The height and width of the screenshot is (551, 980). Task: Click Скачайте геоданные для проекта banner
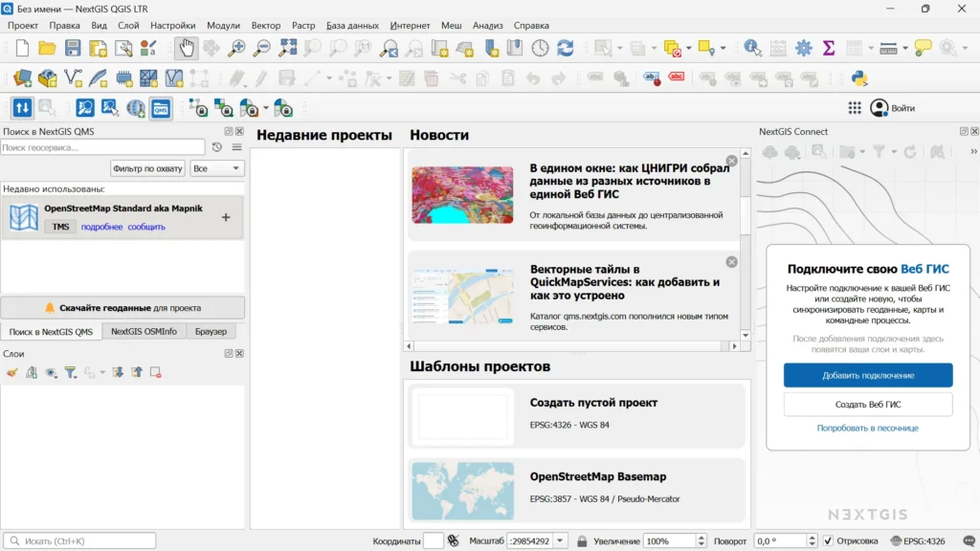tap(122, 308)
